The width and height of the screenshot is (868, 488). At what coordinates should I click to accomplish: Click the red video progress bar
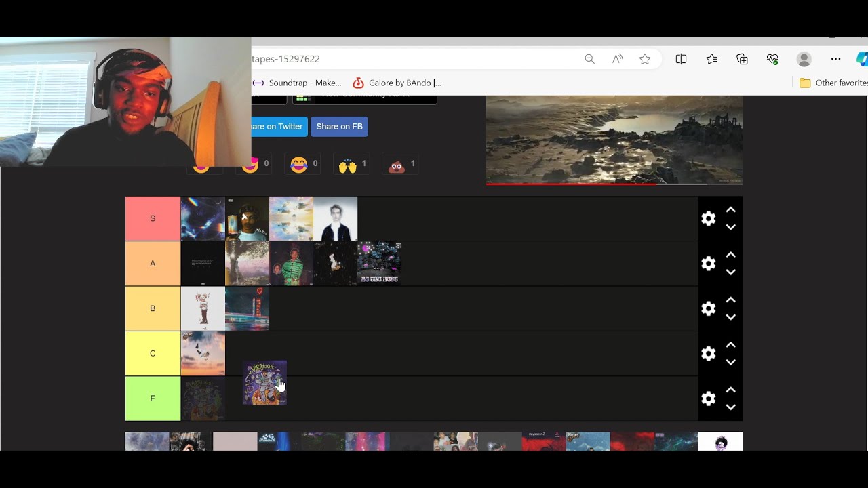(572, 184)
